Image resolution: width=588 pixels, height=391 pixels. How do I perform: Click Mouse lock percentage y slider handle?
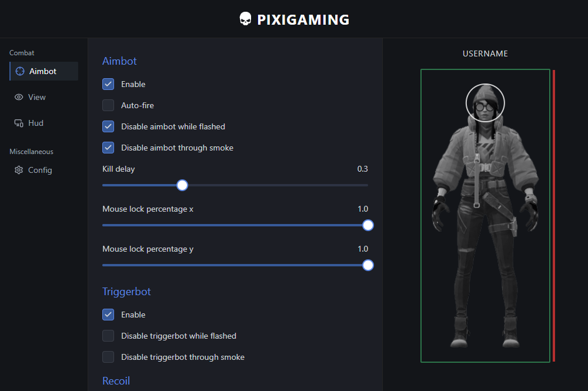pyautogui.click(x=368, y=265)
